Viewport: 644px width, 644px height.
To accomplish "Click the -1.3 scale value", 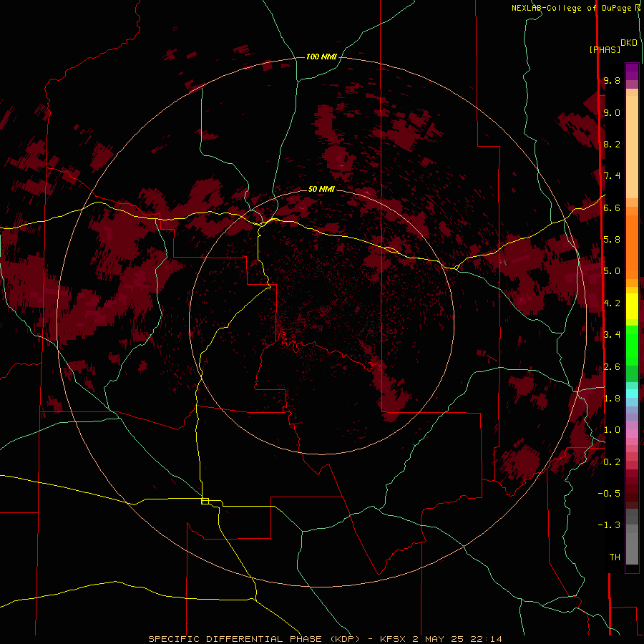I will tap(609, 525).
